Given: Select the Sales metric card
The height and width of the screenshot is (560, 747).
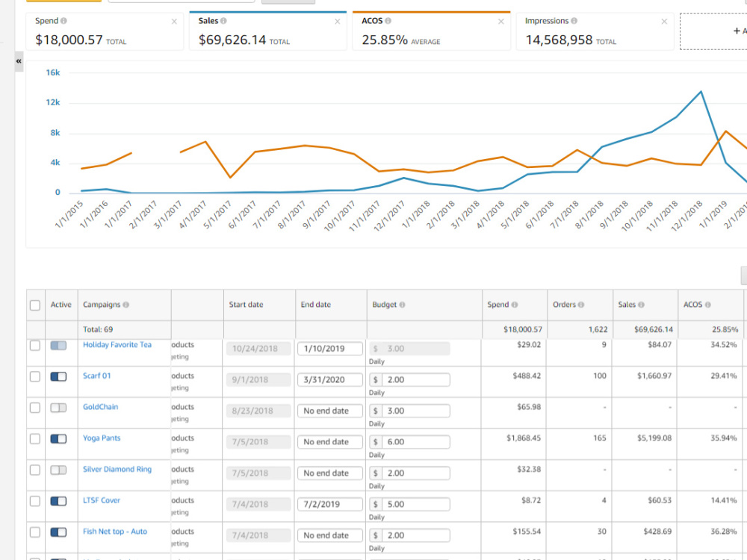Looking at the screenshot, I should (267, 31).
